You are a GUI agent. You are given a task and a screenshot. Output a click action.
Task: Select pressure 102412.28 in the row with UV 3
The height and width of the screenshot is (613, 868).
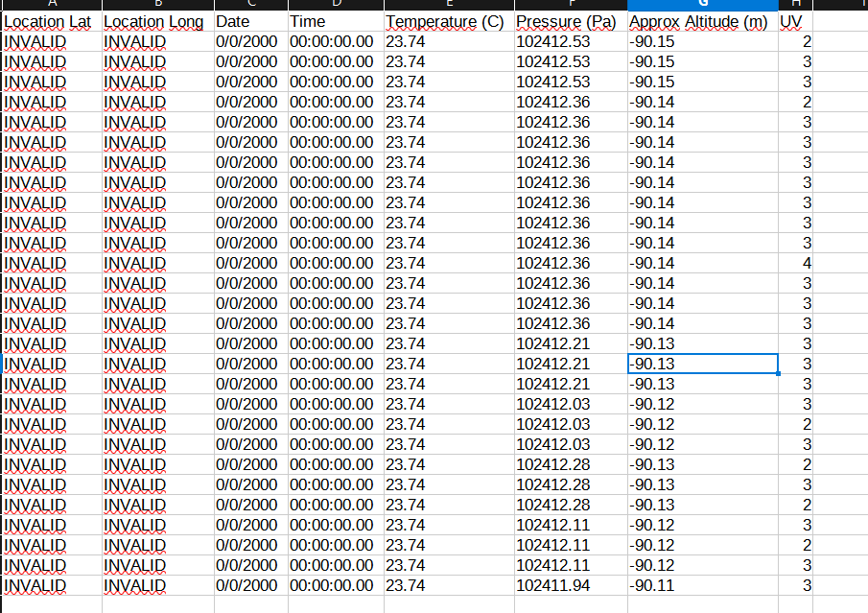pyautogui.click(x=571, y=484)
